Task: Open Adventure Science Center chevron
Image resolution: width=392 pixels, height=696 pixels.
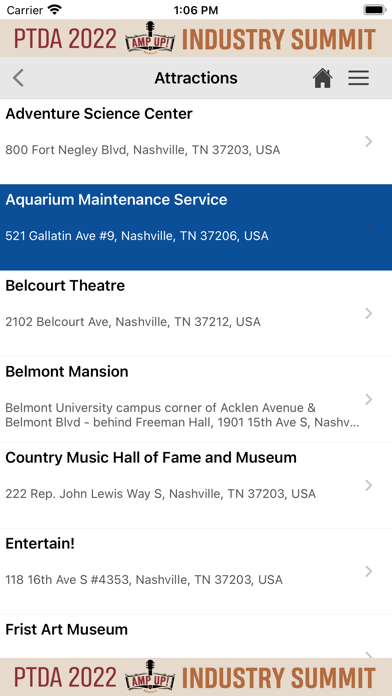Action: [x=368, y=142]
